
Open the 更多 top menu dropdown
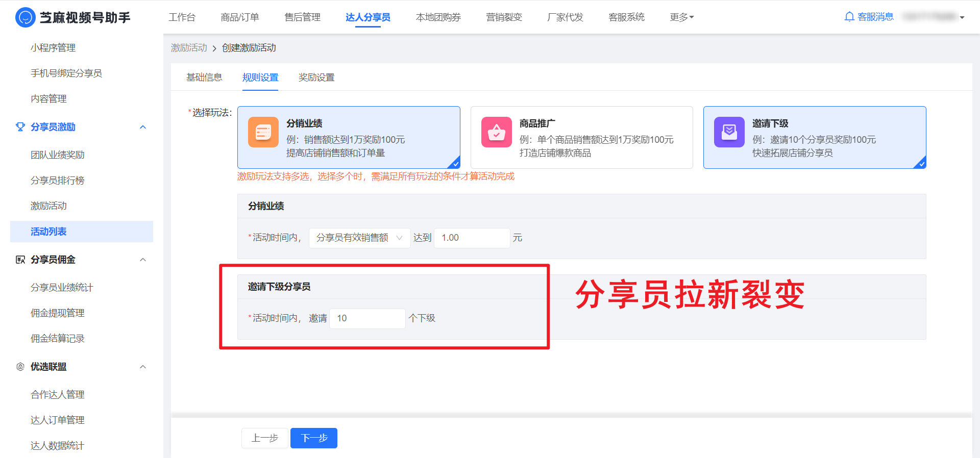(x=682, y=17)
